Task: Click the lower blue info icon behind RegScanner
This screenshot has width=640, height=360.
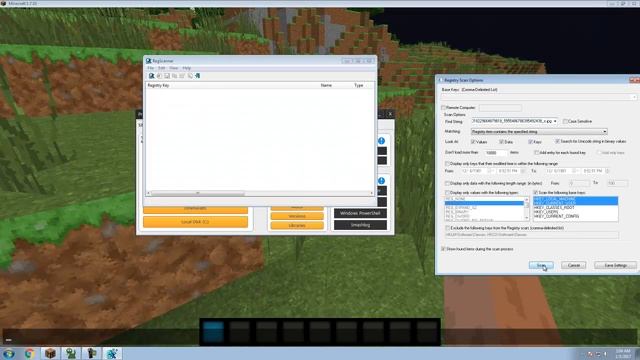Action: (x=381, y=180)
